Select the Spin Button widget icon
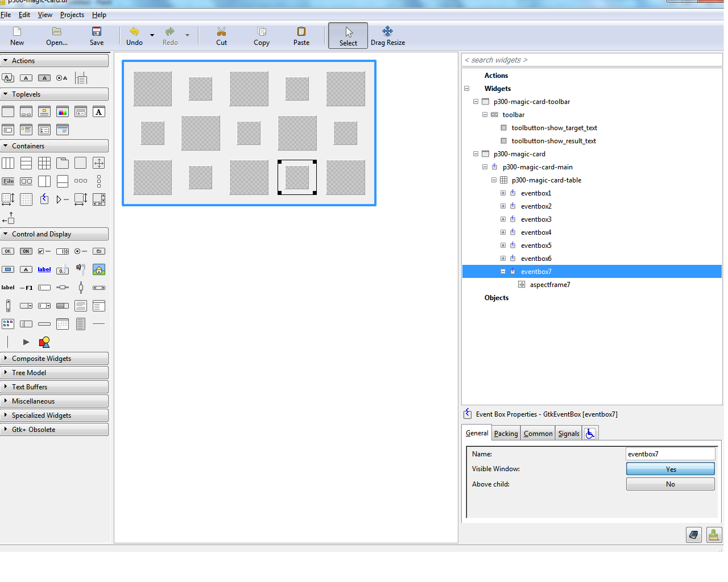This screenshot has height=582, width=728. tap(63, 251)
